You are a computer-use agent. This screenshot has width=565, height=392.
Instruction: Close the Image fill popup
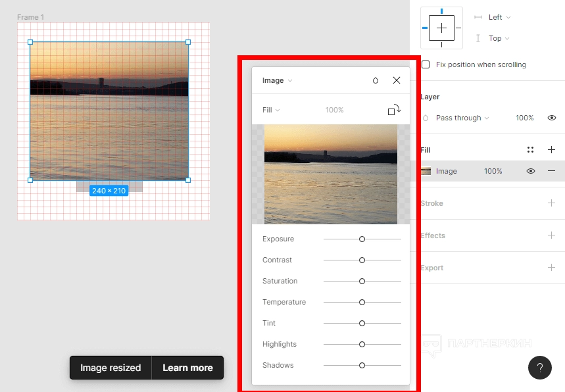(397, 80)
